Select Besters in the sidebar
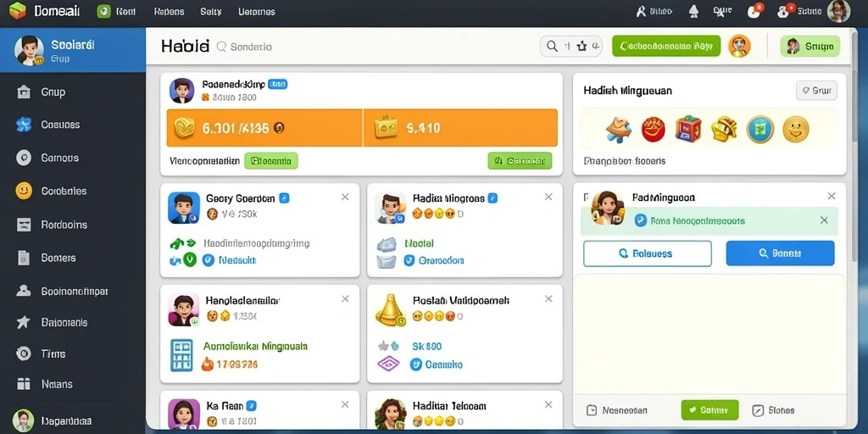Screen dimensions: 868x434 tap(58, 258)
